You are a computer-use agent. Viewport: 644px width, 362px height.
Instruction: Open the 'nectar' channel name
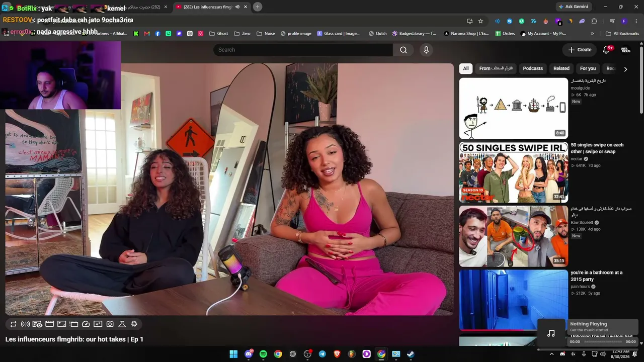click(x=576, y=159)
